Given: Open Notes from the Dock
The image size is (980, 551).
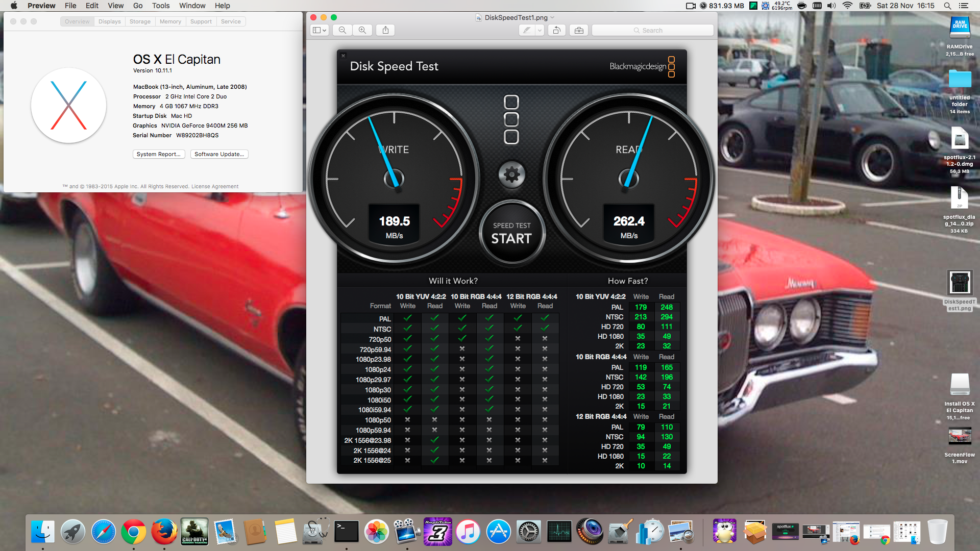Looking at the screenshot, I should (x=285, y=532).
